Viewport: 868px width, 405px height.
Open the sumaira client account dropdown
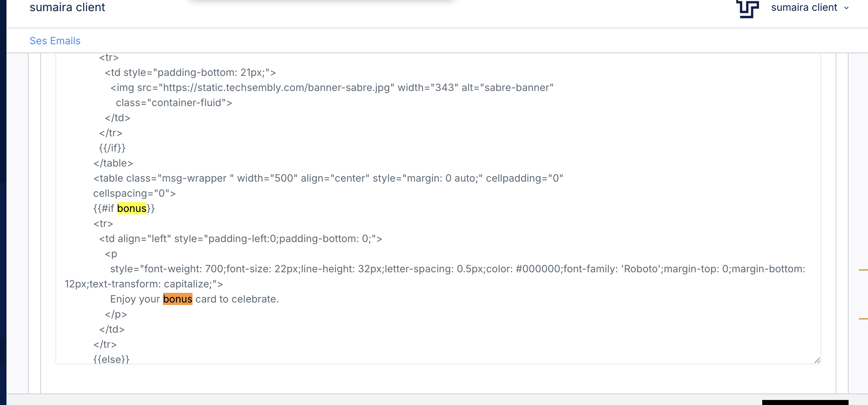pyautogui.click(x=810, y=8)
